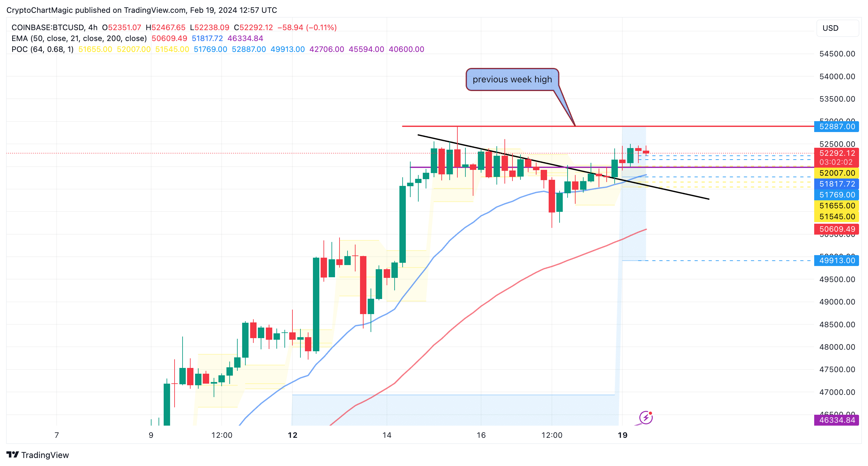Click the TradingView logo at bottom

37,455
